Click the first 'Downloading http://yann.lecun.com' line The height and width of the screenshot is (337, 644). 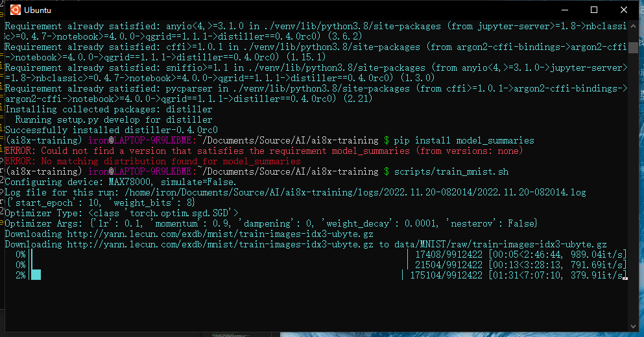point(189,234)
